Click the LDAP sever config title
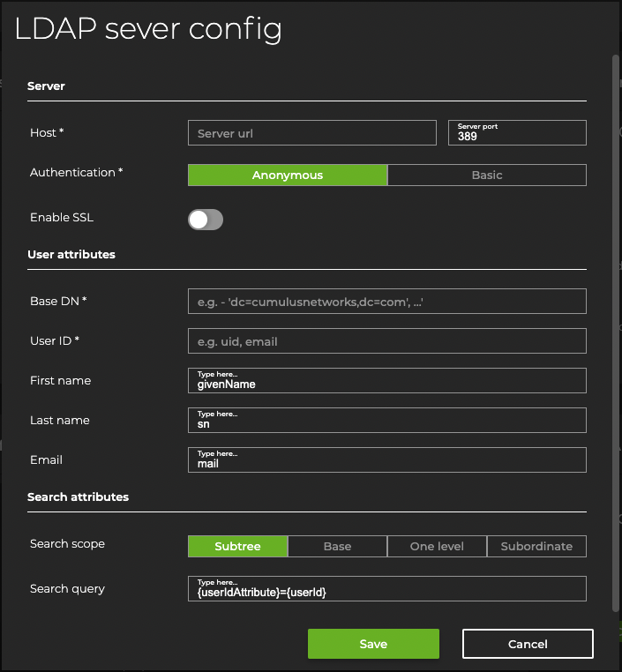 (x=148, y=29)
